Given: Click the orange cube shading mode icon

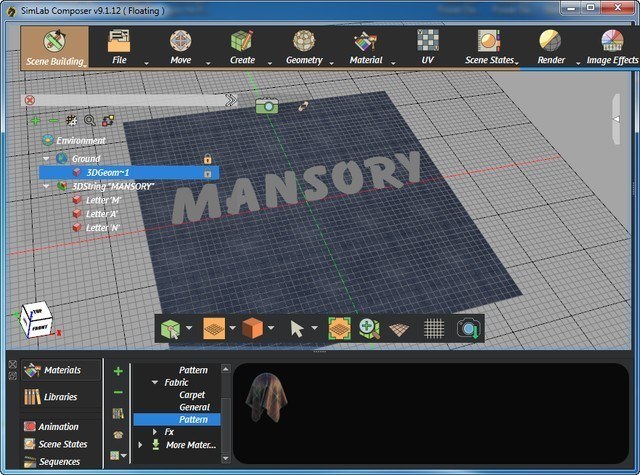Looking at the screenshot, I should tap(251, 327).
